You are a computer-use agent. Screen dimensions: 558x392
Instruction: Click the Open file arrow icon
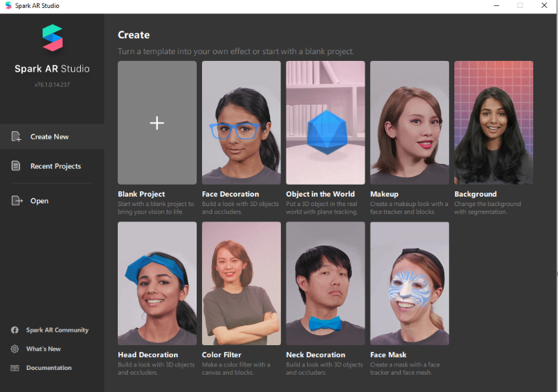point(16,201)
